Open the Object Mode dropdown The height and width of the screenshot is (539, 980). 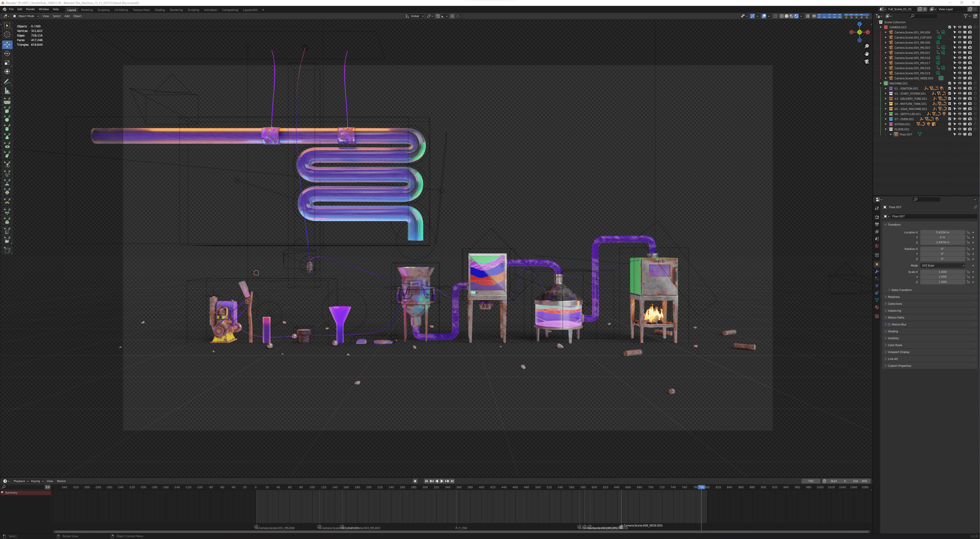[x=26, y=16]
